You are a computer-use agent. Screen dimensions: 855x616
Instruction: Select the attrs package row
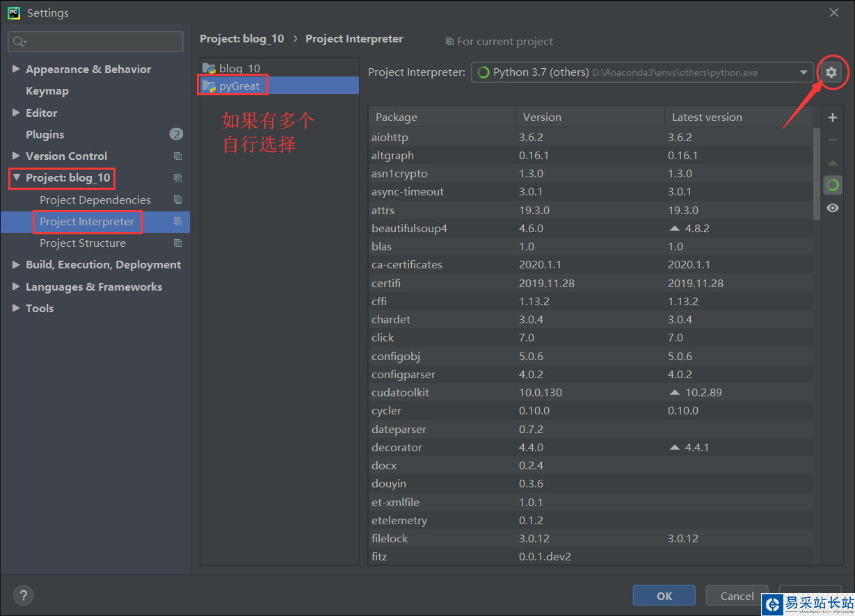(591, 210)
